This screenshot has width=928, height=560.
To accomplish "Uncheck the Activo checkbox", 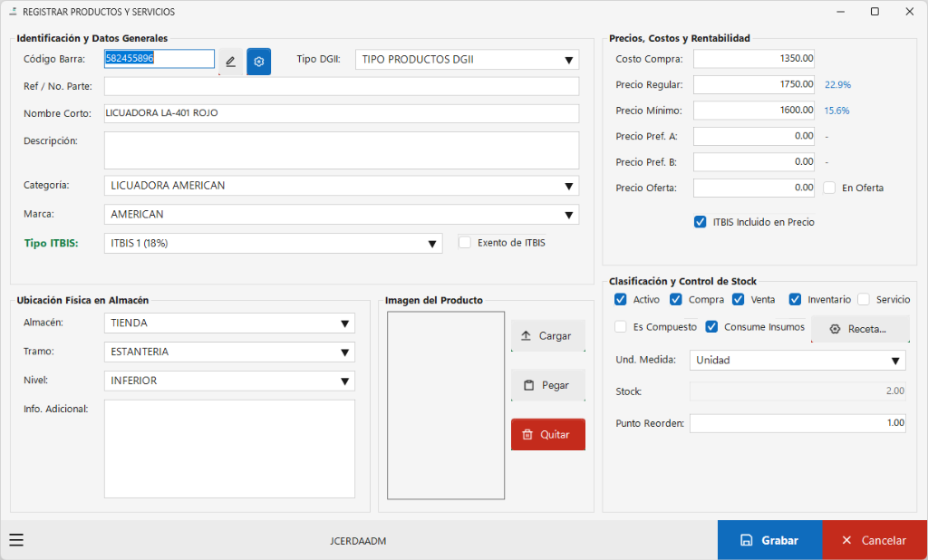I will point(620,300).
